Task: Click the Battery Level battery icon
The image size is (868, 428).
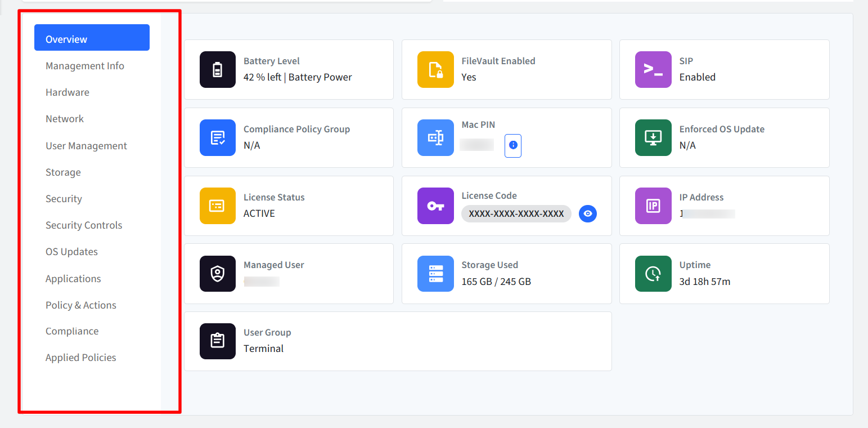Action: point(218,70)
